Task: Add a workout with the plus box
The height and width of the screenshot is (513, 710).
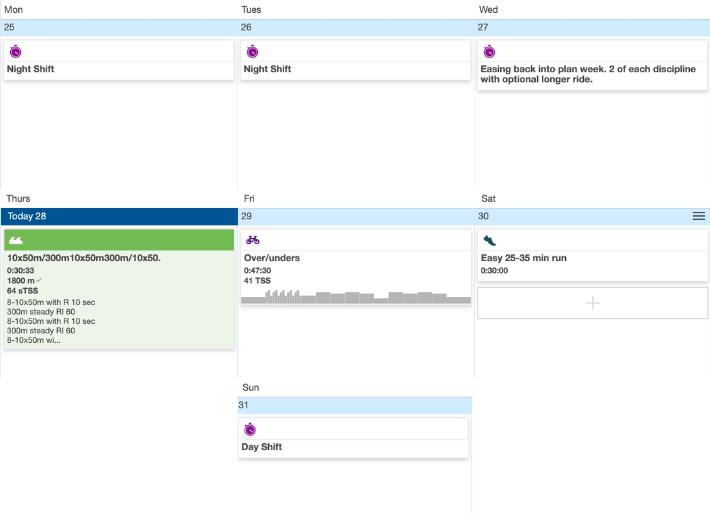Action: (592, 302)
